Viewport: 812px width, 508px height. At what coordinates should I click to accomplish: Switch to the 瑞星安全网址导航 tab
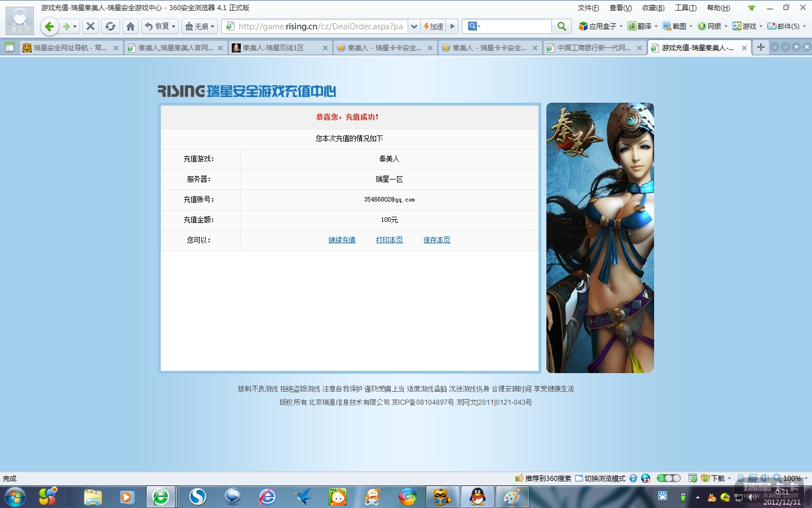point(70,48)
